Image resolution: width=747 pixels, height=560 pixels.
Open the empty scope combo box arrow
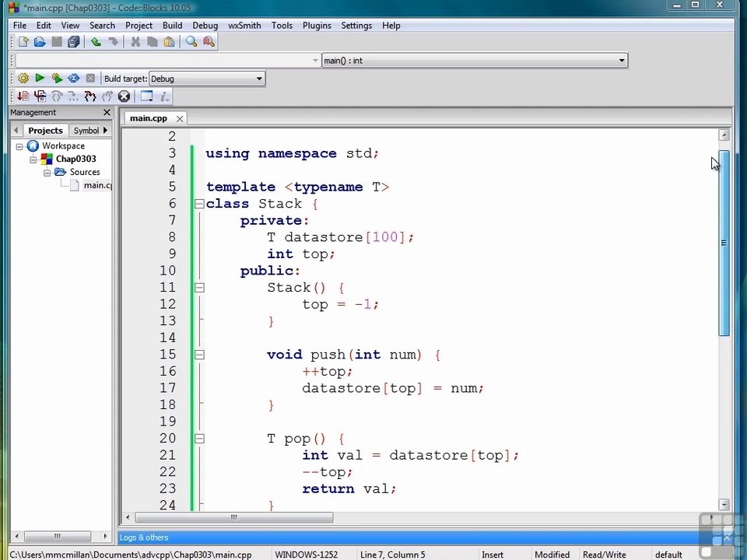315,61
